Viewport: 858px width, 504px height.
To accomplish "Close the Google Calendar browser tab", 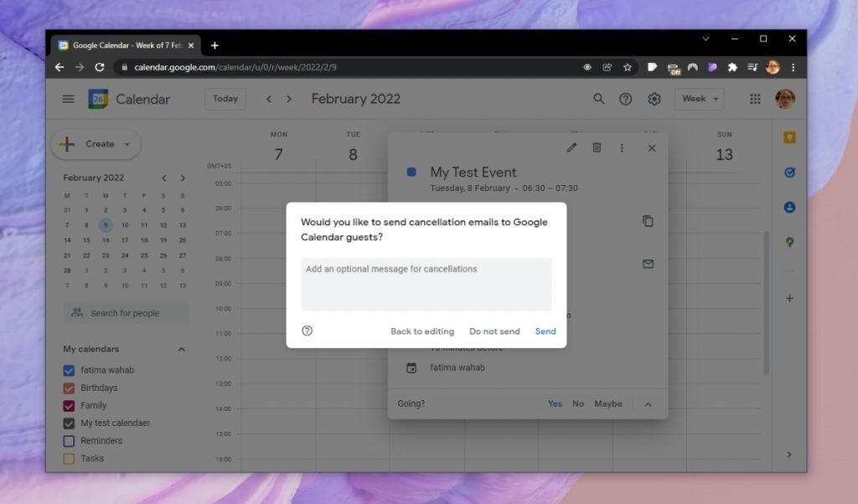I will pos(190,45).
